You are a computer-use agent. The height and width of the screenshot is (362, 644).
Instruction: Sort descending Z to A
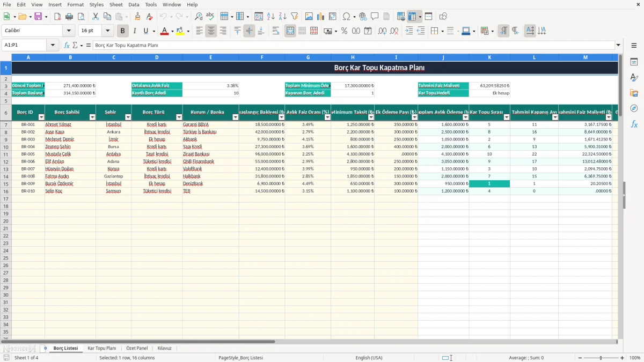pyautogui.click(x=283, y=17)
